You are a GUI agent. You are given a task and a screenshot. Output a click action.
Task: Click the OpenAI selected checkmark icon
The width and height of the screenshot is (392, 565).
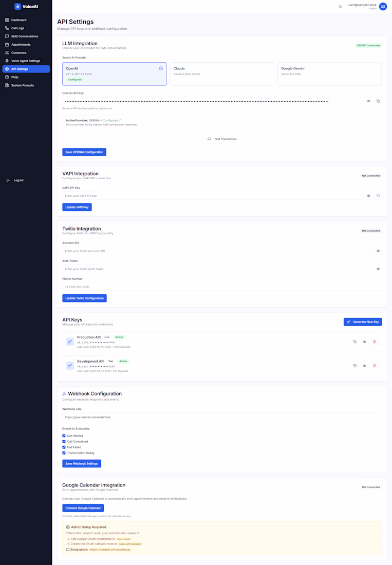tap(161, 68)
